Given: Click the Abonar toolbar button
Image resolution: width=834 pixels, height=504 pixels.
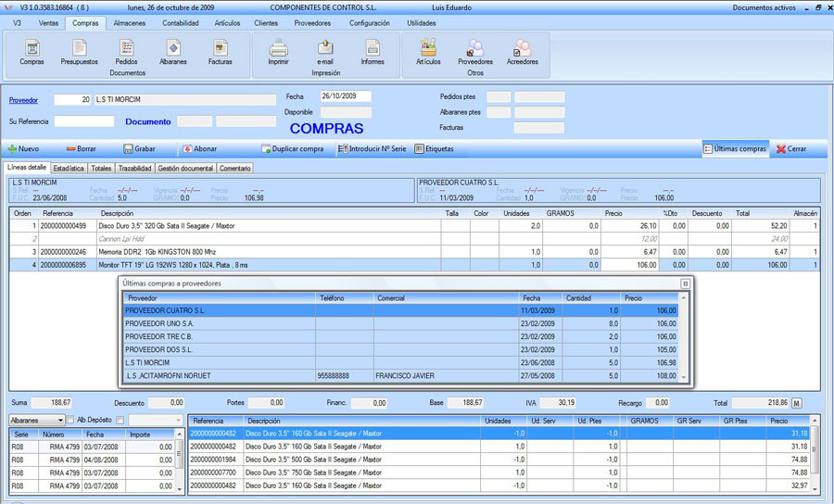Looking at the screenshot, I should tap(199, 149).
